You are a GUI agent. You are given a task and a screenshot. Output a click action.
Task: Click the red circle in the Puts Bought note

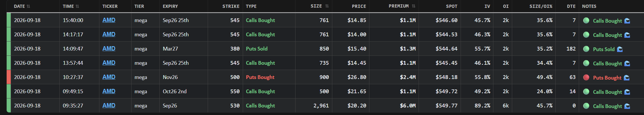click(x=586, y=77)
